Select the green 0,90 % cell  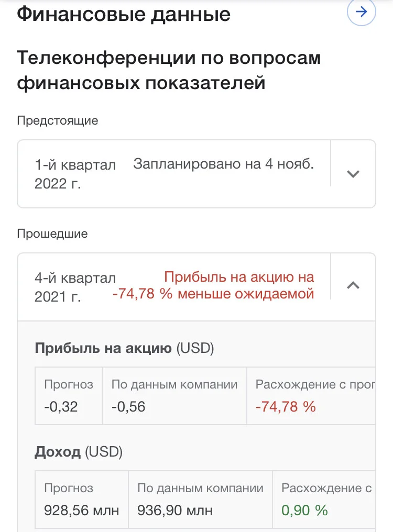324,500
